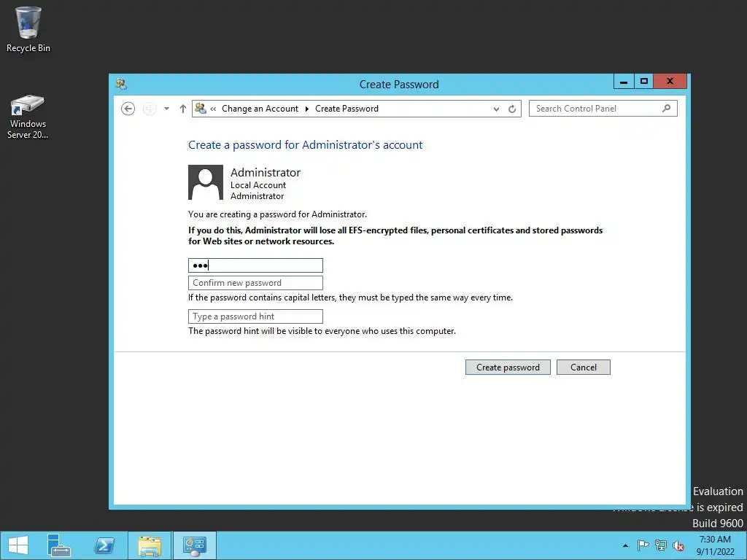This screenshot has height=560, width=747.
Task: Open Recycle Bin on the desktop
Action: 28,29
